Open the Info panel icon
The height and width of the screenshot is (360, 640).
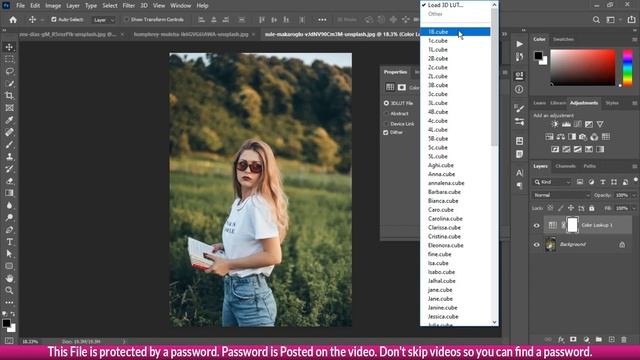pyautogui.click(x=519, y=89)
